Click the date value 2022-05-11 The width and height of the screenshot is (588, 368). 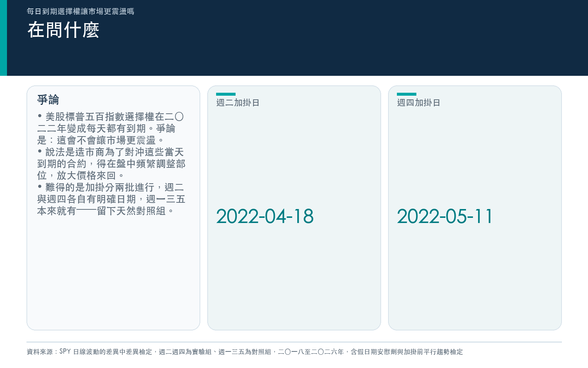pyautogui.click(x=444, y=216)
